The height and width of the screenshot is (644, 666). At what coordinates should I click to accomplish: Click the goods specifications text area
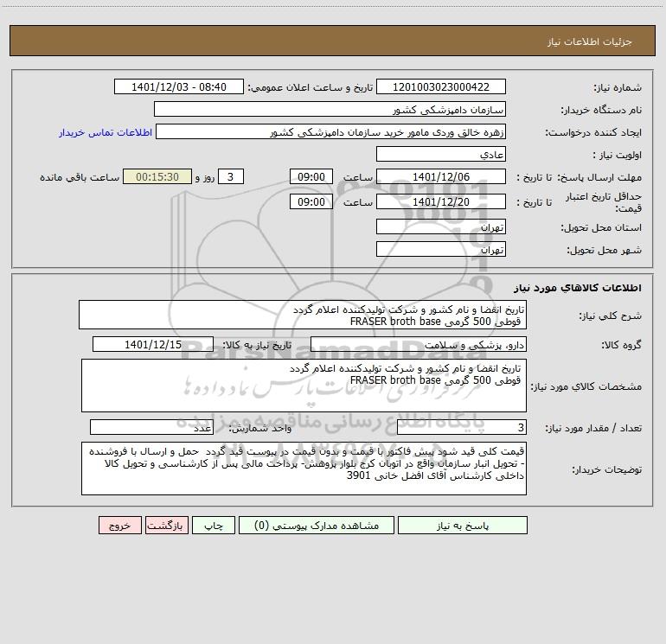(304, 386)
